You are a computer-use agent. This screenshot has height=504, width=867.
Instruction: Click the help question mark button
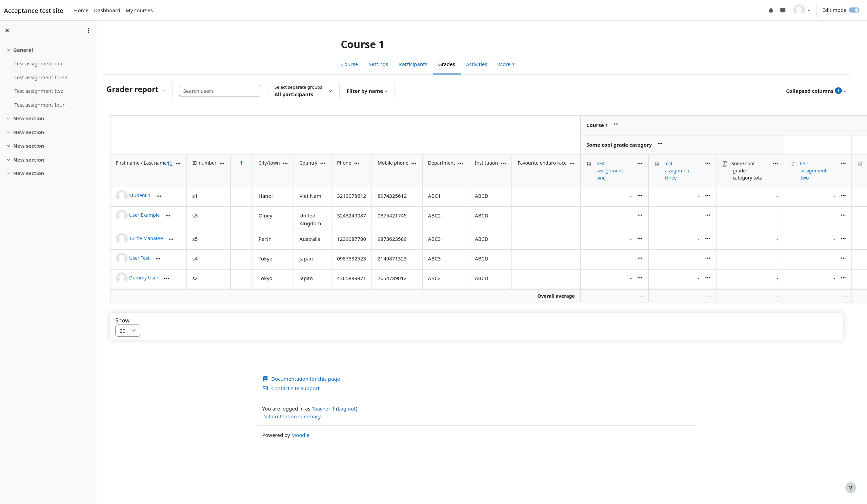[850, 487]
